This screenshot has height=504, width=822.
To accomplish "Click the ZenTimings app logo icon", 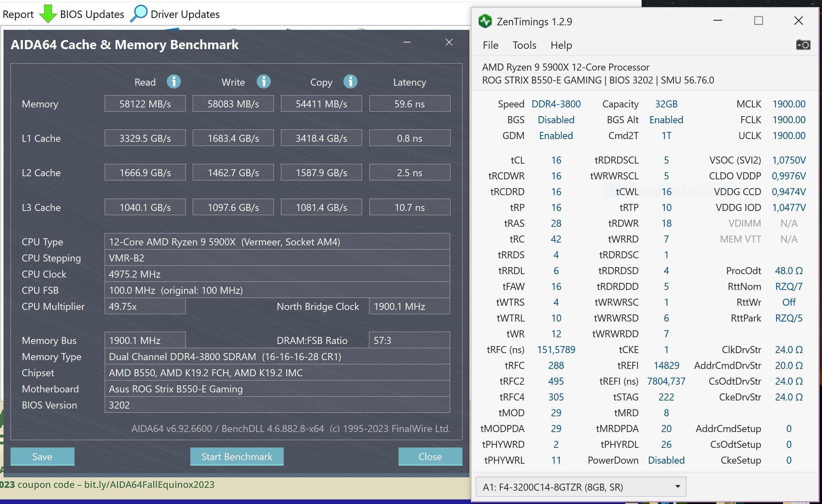I will 485,21.
